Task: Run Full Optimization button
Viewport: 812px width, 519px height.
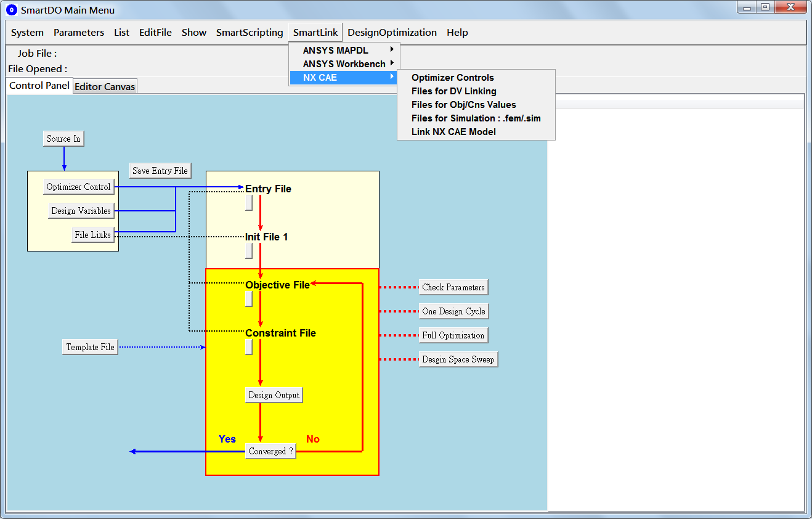Action: pos(453,335)
